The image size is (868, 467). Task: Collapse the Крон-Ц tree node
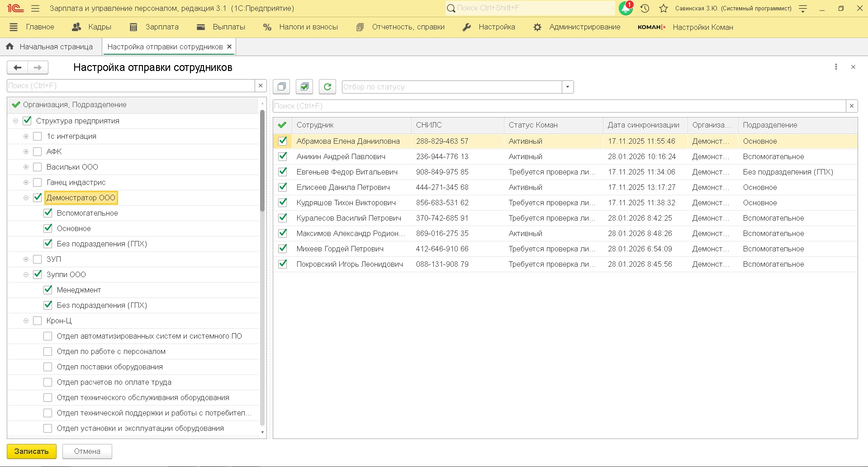(26, 321)
